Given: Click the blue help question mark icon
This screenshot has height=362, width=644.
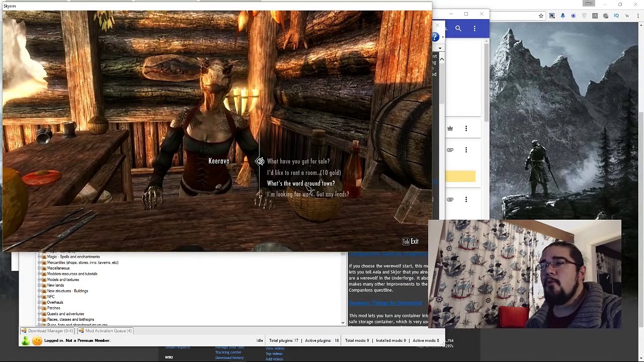Looking at the screenshot, I should (x=436, y=37).
